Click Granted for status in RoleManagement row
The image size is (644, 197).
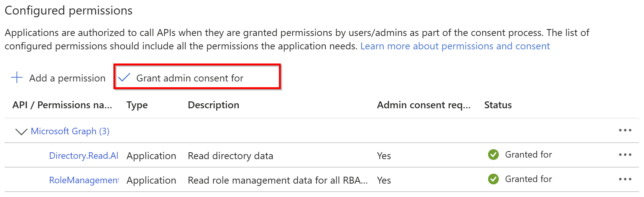click(528, 179)
